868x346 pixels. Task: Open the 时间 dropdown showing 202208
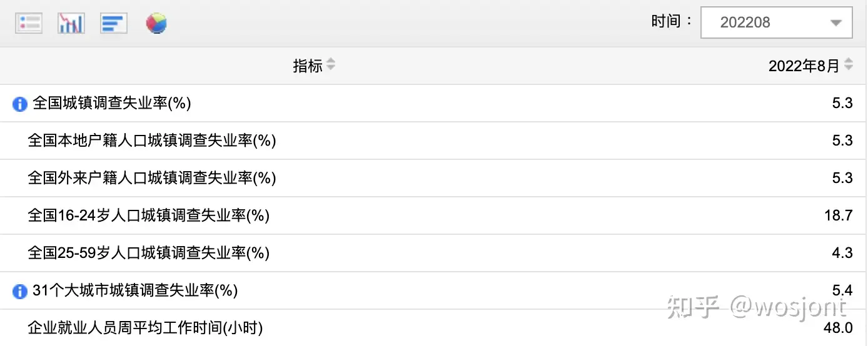(x=776, y=23)
